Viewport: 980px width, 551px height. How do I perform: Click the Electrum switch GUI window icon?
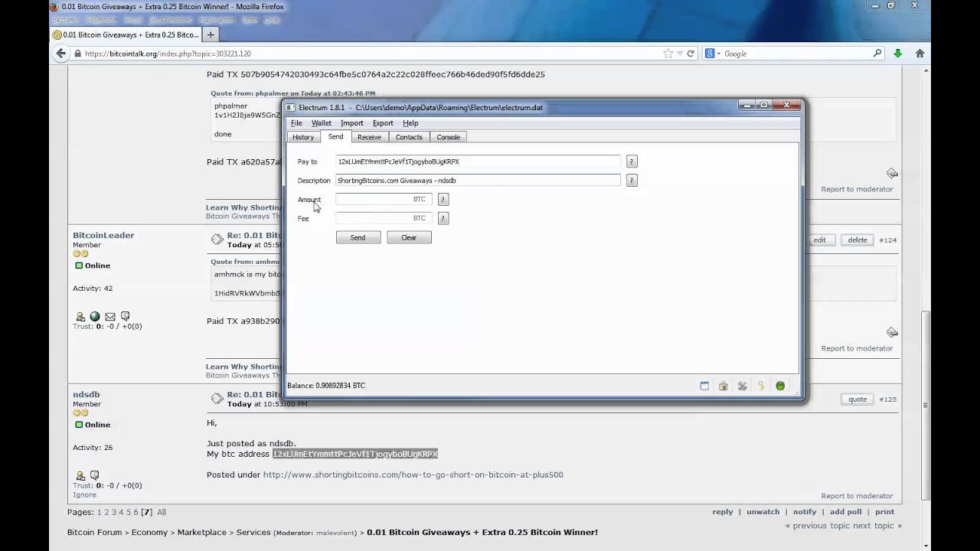point(704,386)
